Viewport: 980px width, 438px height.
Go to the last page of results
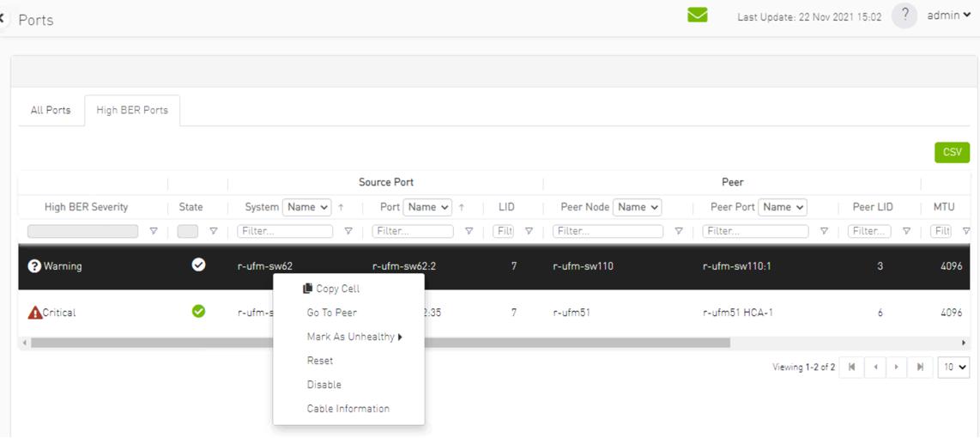pyautogui.click(x=920, y=367)
